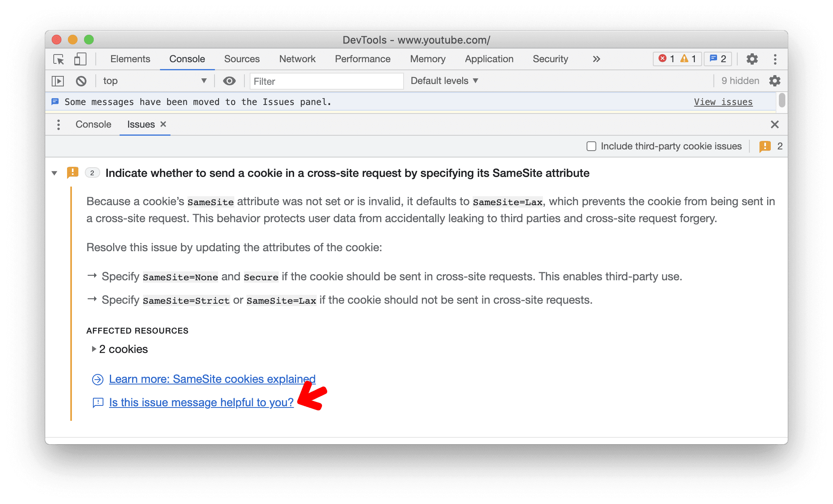Close the Issues panel tab

coord(164,124)
